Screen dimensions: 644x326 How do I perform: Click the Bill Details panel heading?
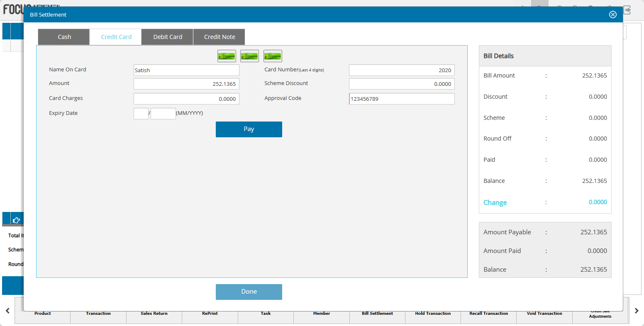(x=498, y=56)
